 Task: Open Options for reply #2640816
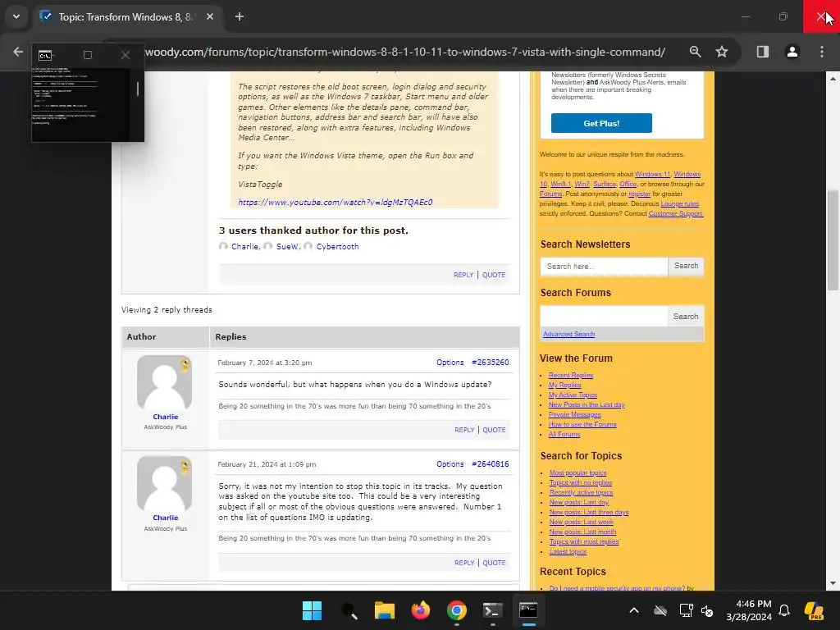pyautogui.click(x=450, y=464)
